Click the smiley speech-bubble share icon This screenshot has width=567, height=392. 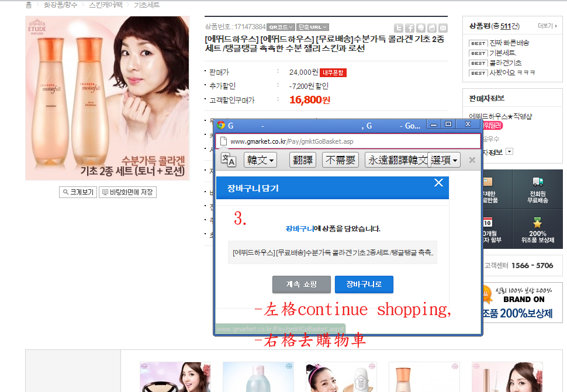coord(421,28)
